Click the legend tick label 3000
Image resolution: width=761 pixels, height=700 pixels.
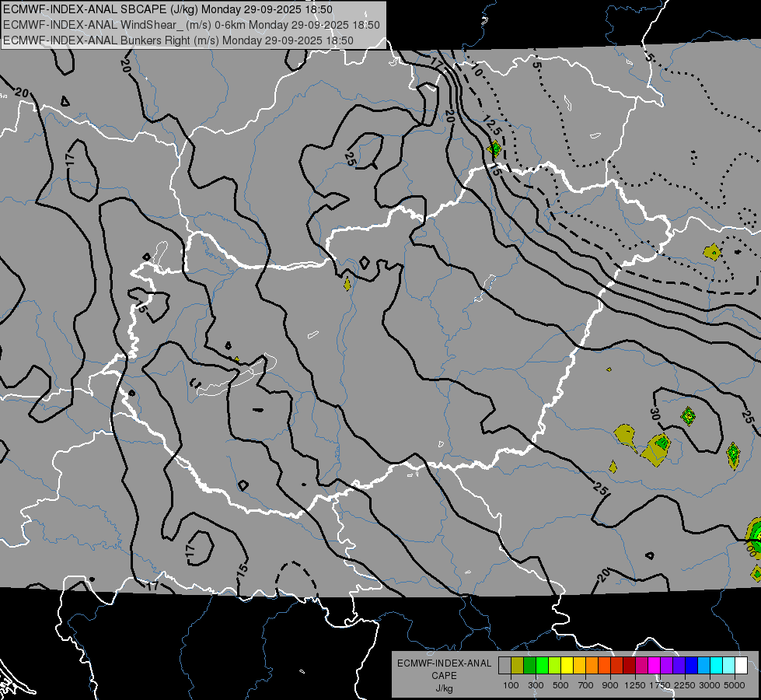tap(710, 685)
